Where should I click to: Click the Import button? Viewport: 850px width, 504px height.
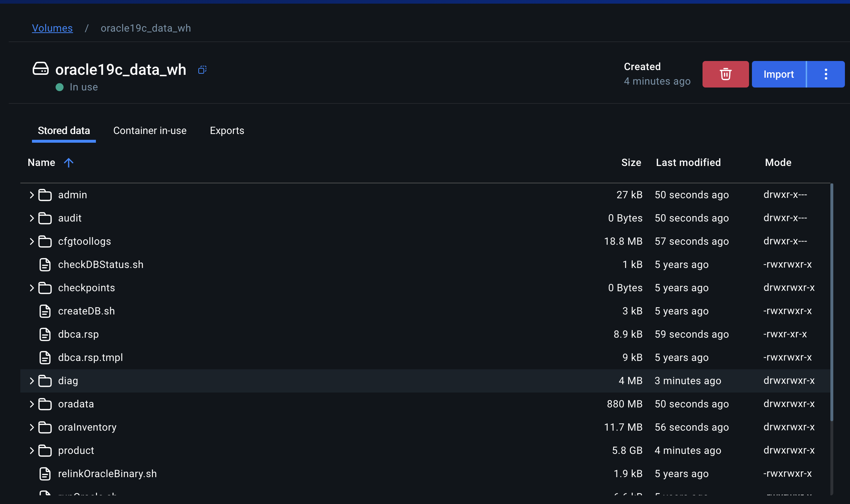pyautogui.click(x=778, y=74)
